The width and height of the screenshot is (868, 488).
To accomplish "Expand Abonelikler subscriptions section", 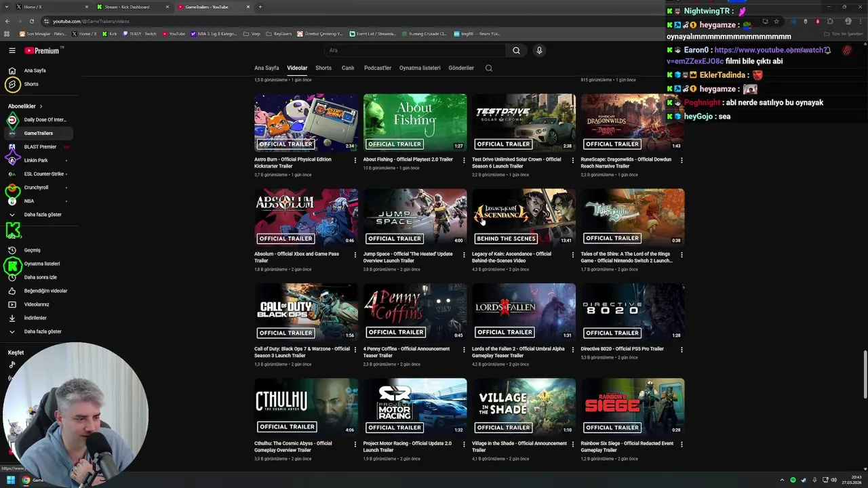I will (25, 106).
